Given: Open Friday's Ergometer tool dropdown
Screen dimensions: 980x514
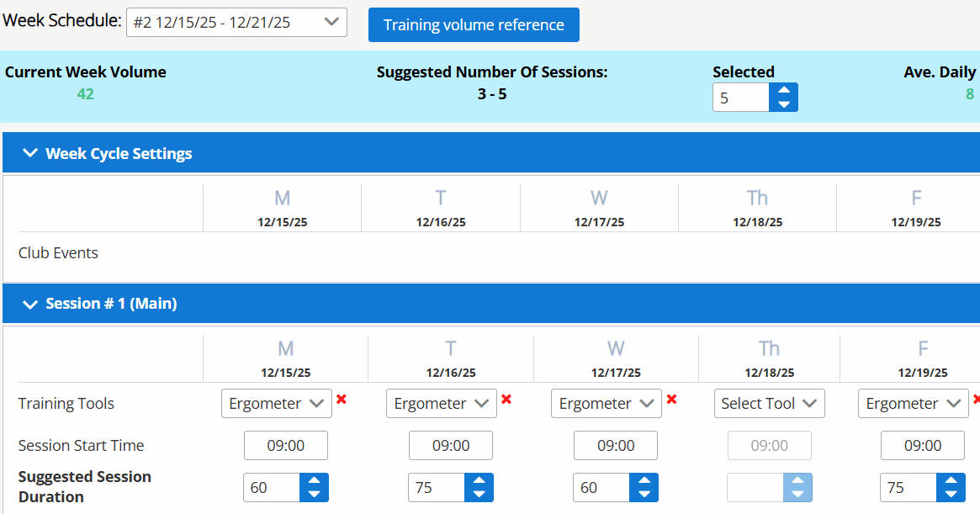Looking at the screenshot, I should (912, 403).
